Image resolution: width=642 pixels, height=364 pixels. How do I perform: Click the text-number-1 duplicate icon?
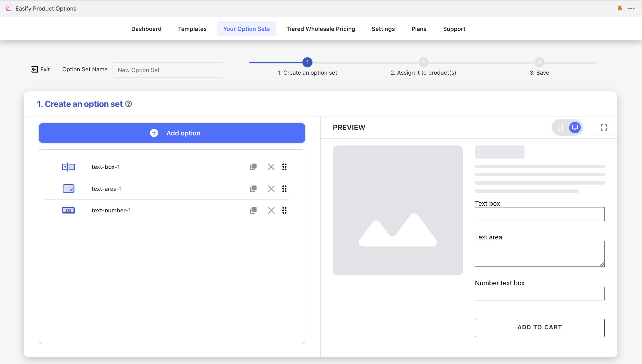(x=253, y=210)
